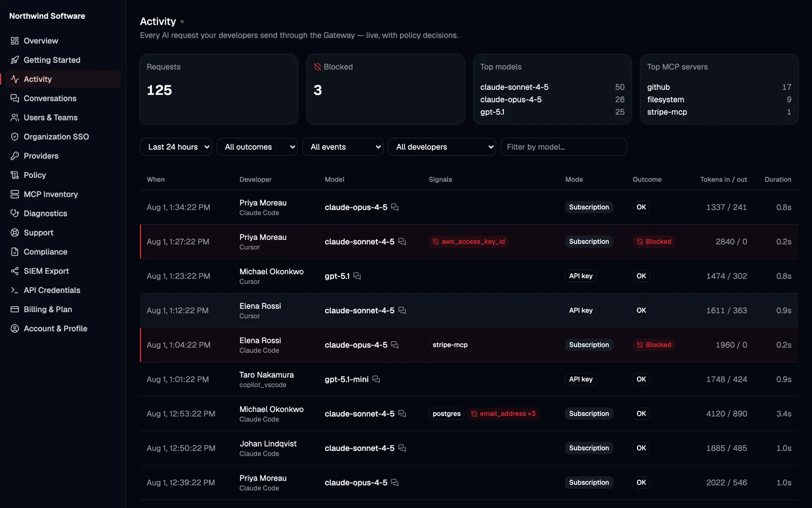Open conversation icon for Elena Rossi's claude-opus-4-5

point(395,345)
